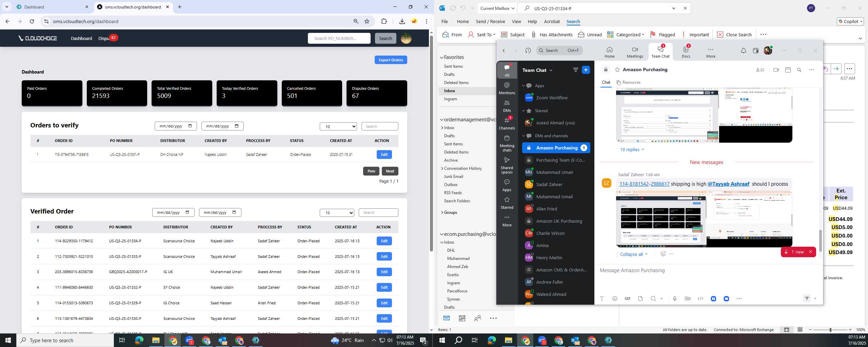Image resolution: width=868 pixels, height=347 pixels.
Task: Switch to Zoom Meetings tab
Action: (635, 52)
